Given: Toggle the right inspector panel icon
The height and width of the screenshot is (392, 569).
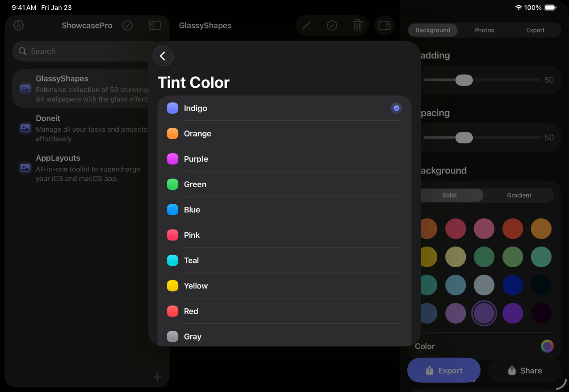Looking at the screenshot, I should 384,26.
